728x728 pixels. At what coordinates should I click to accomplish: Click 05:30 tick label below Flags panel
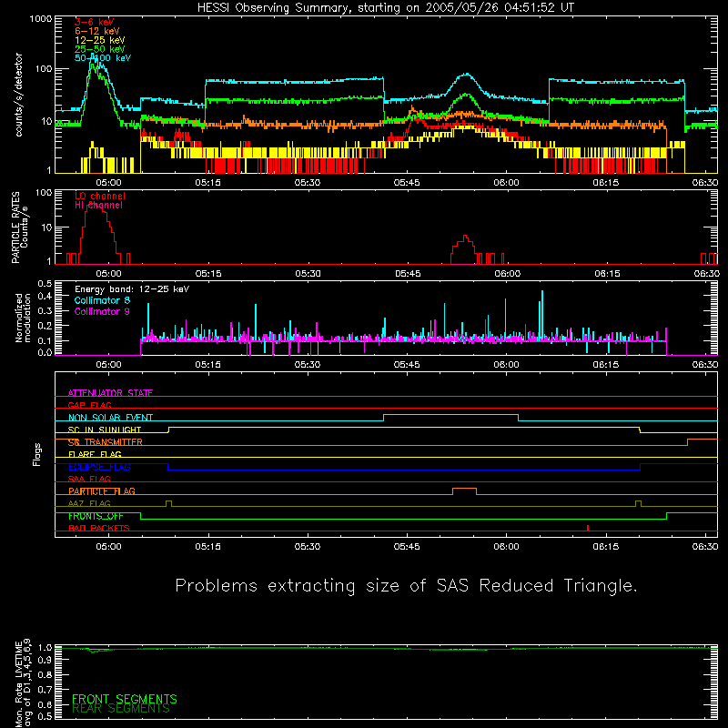click(308, 547)
